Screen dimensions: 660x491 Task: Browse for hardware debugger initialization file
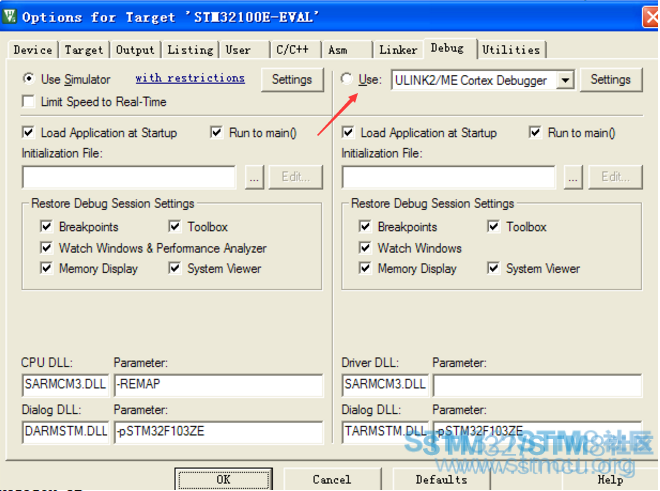click(x=573, y=177)
